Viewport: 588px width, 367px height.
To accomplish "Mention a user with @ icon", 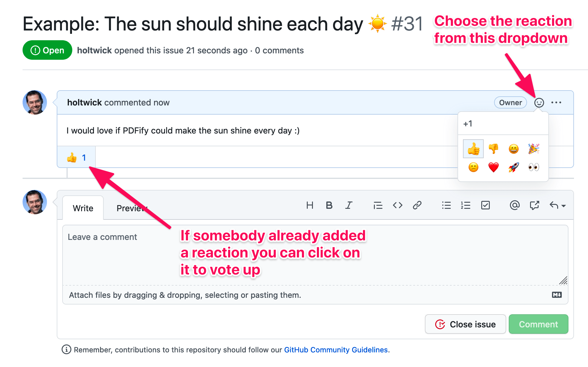I will [514, 205].
